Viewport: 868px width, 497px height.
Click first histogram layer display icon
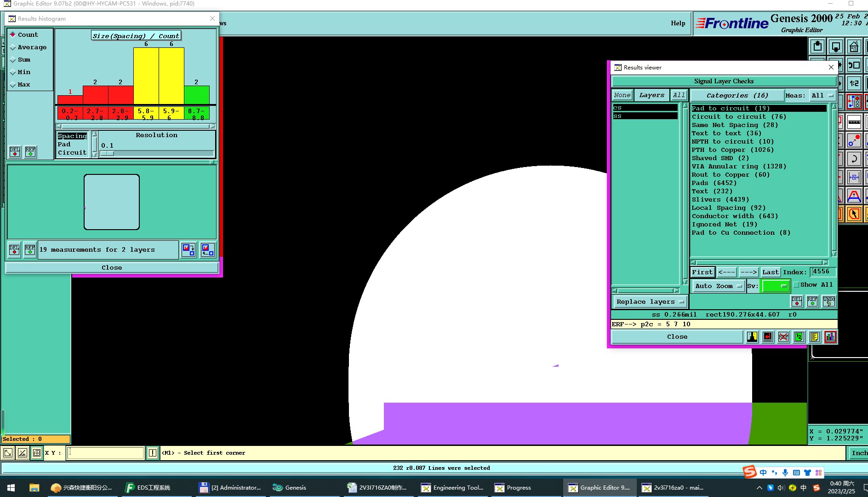(188, 250)
